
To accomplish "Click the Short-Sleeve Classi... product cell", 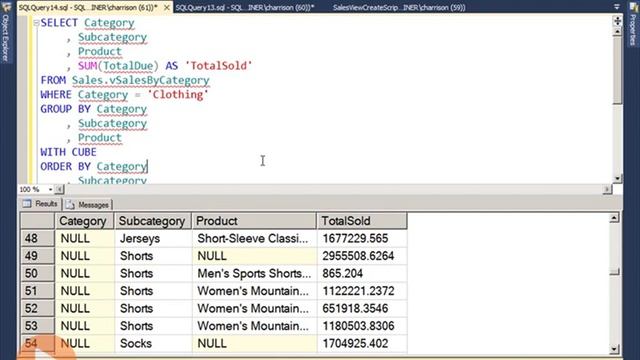I will click(x=254, y=238).
